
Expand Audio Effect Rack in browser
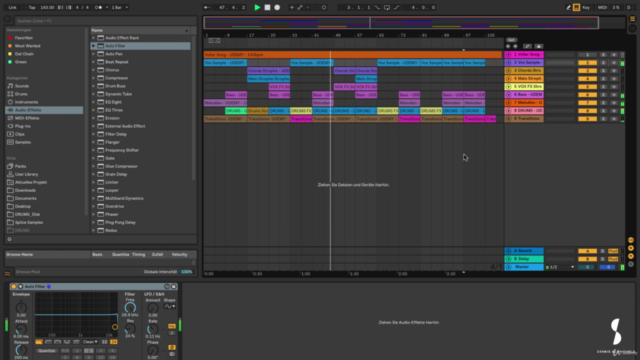click(93, 38)
